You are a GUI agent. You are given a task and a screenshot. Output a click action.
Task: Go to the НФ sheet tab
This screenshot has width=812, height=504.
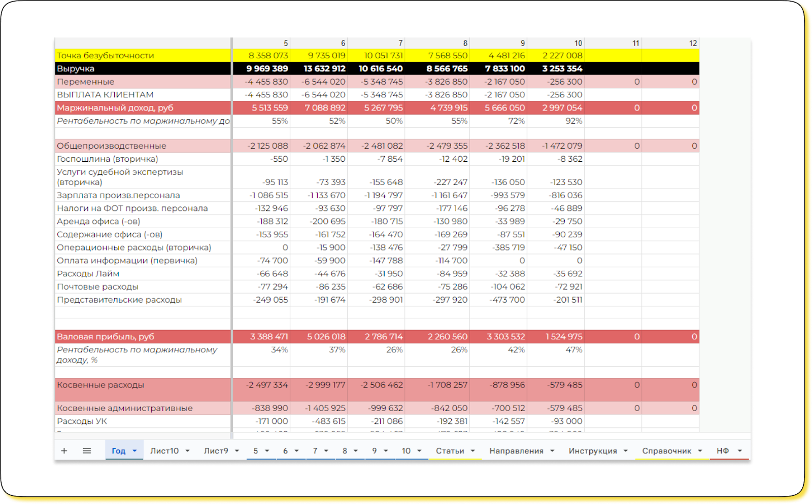coord(722,451)
